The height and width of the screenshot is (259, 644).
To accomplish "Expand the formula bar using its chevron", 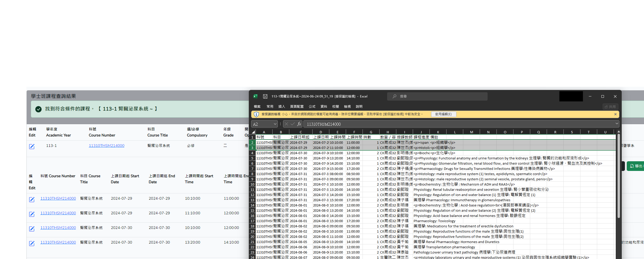I will pyautogui.click(x=617, y=124).
